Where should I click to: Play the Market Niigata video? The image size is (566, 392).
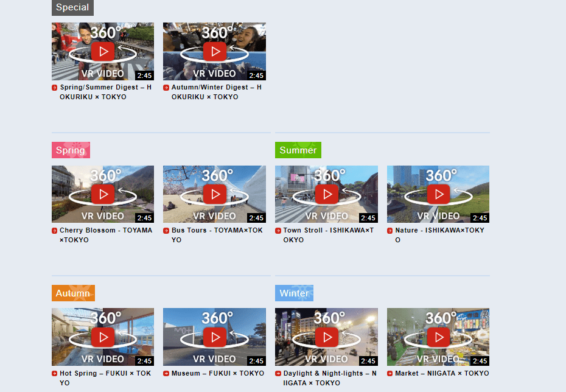tap(438, 337)
